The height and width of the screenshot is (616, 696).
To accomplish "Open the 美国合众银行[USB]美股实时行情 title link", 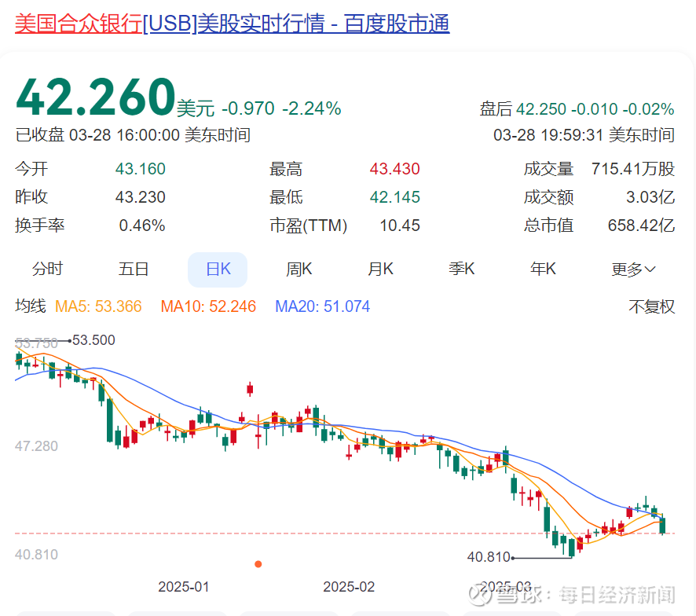I will pyautogui.click(x=233, y=24).
